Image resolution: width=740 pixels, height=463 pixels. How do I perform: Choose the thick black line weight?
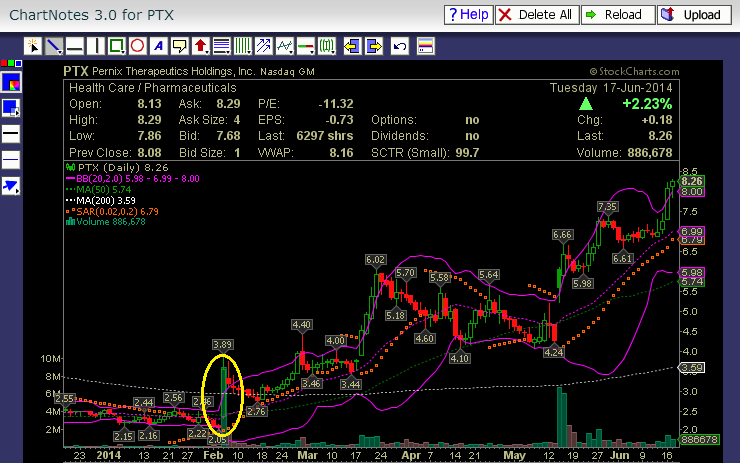(x=11, y=134)
